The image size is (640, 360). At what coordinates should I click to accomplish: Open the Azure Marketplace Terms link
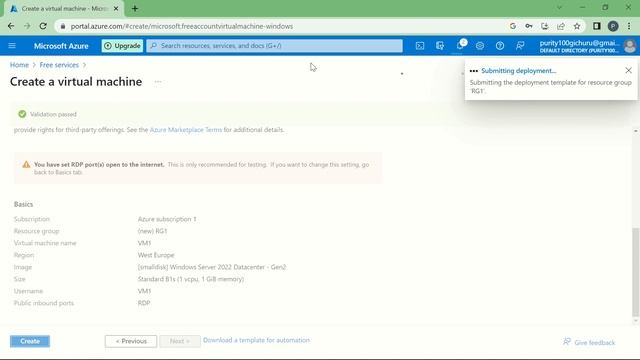click(186, 130)
